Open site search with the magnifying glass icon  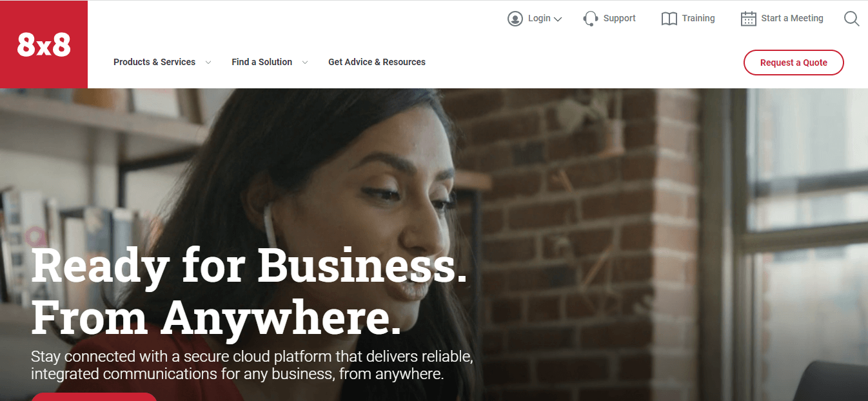pyautogui.click(x=851, y=19)
